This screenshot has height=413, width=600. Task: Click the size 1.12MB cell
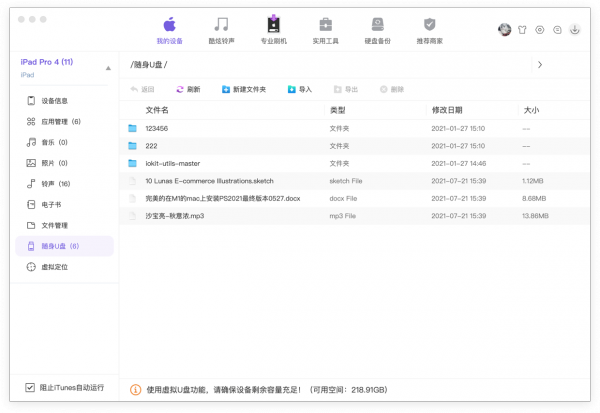pos(533,181)
